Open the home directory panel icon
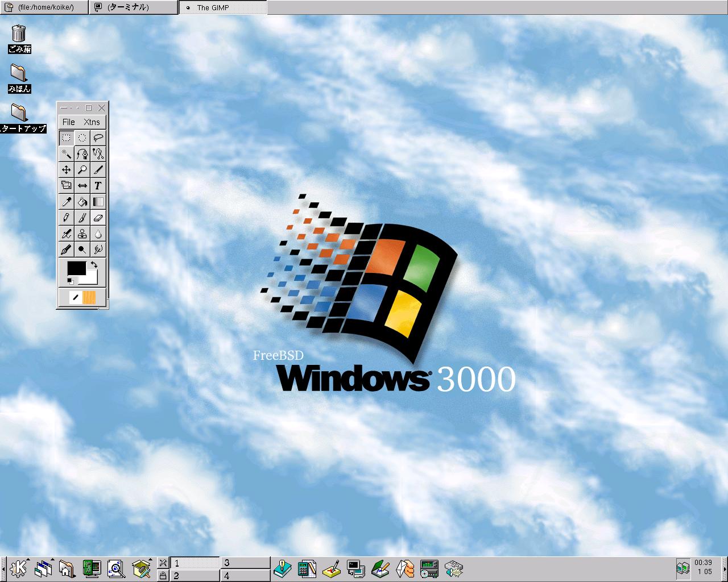Screen dimensions: 728x582 (x=67, y=568)
